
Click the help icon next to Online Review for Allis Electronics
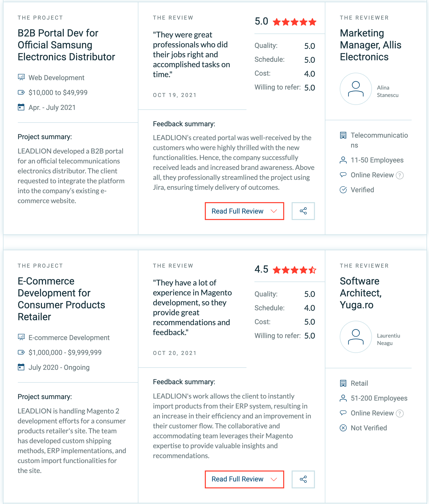pos(400,175)
